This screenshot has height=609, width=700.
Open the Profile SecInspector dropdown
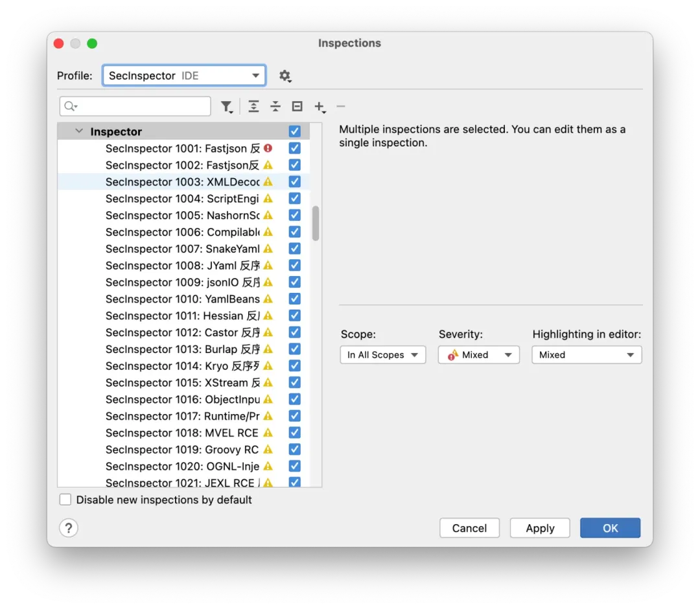click(184, 75)
